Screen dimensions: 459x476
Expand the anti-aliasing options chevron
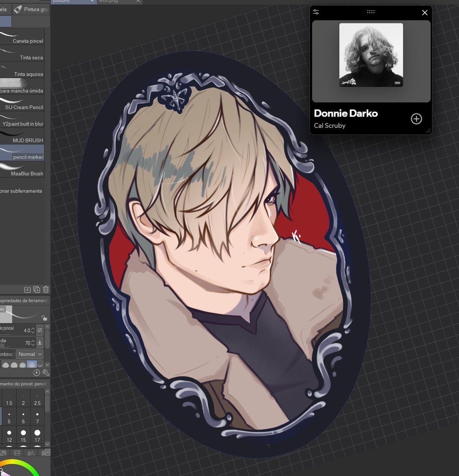[40, 365]
